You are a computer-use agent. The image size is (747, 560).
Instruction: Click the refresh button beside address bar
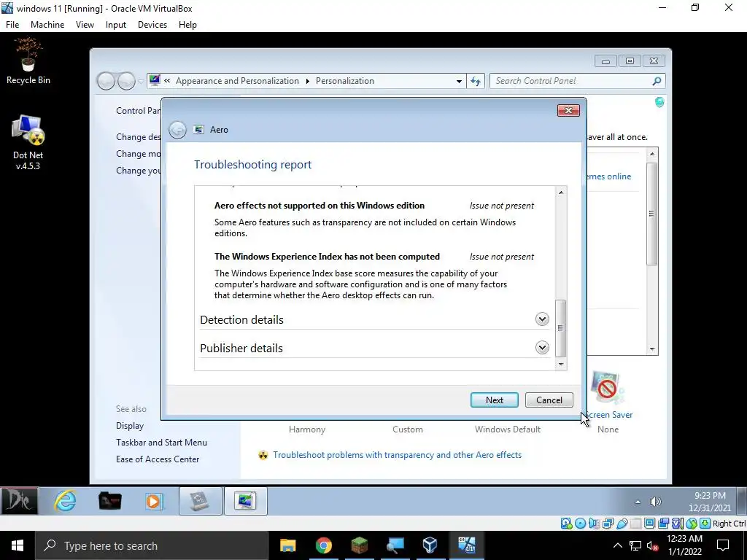[476, 81]
